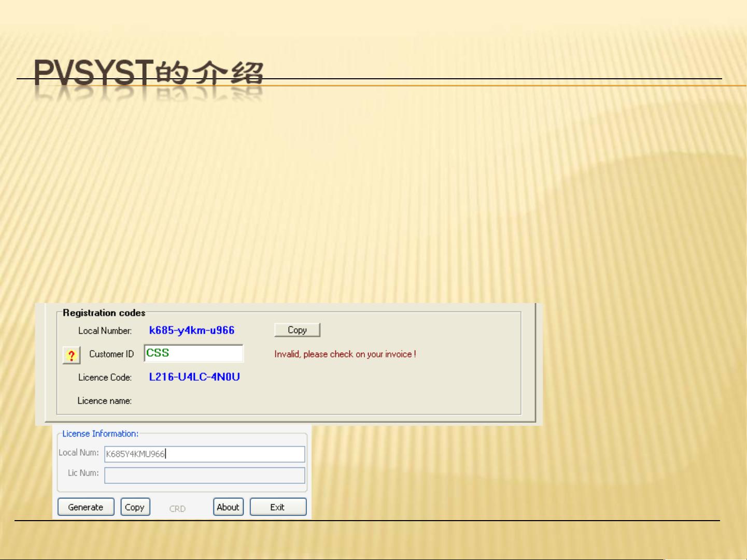Click the Licence name label

(105, 400)
